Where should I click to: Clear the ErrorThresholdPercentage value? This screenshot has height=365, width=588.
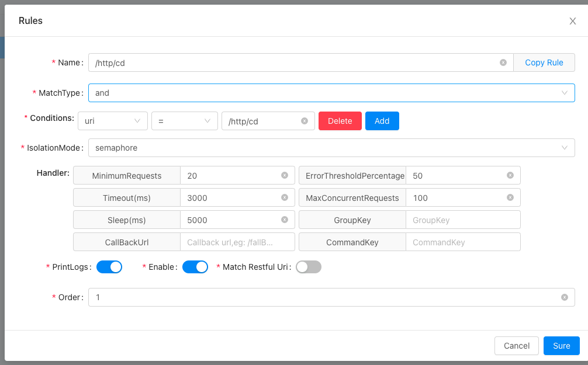[x=510, y=175]
